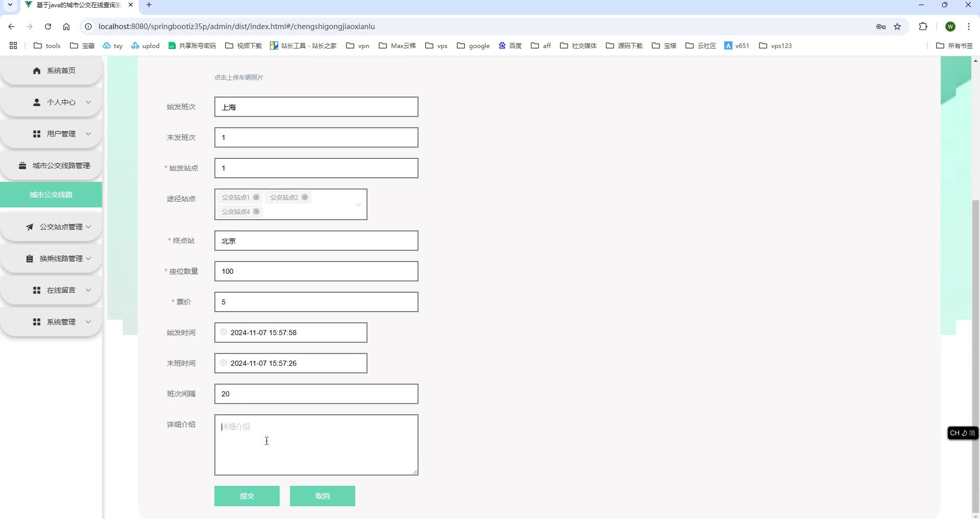Open the Chrome three-dot menu
980x519 pixels.
tap(969, 27)
